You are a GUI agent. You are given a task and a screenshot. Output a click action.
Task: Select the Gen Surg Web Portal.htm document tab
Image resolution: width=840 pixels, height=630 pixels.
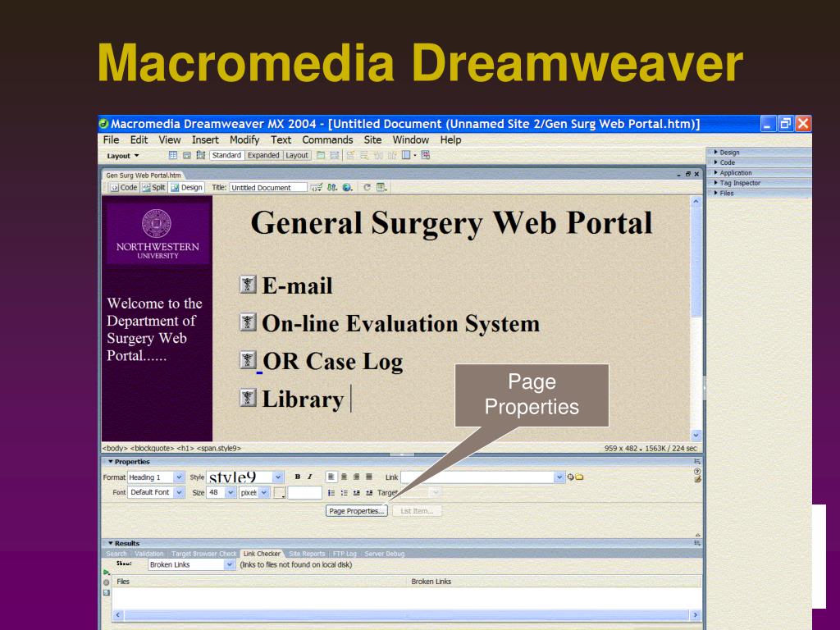(143, 176)
